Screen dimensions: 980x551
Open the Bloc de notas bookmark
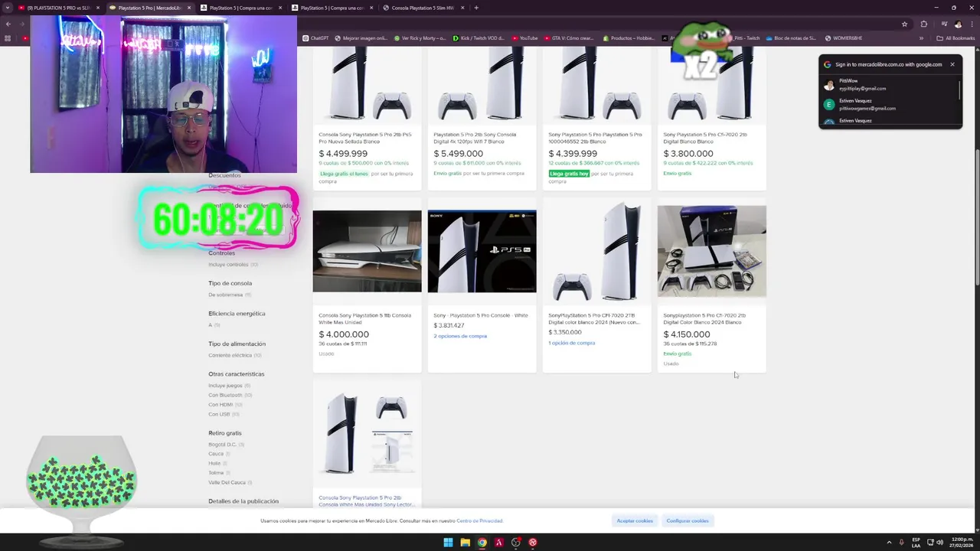792,38
